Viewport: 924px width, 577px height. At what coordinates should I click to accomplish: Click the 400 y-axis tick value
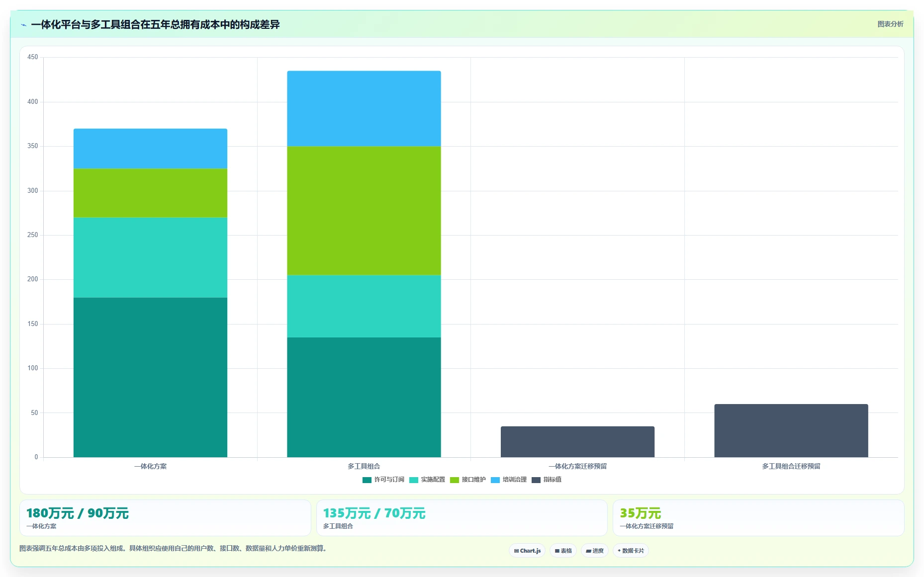(x=33, y=102)
